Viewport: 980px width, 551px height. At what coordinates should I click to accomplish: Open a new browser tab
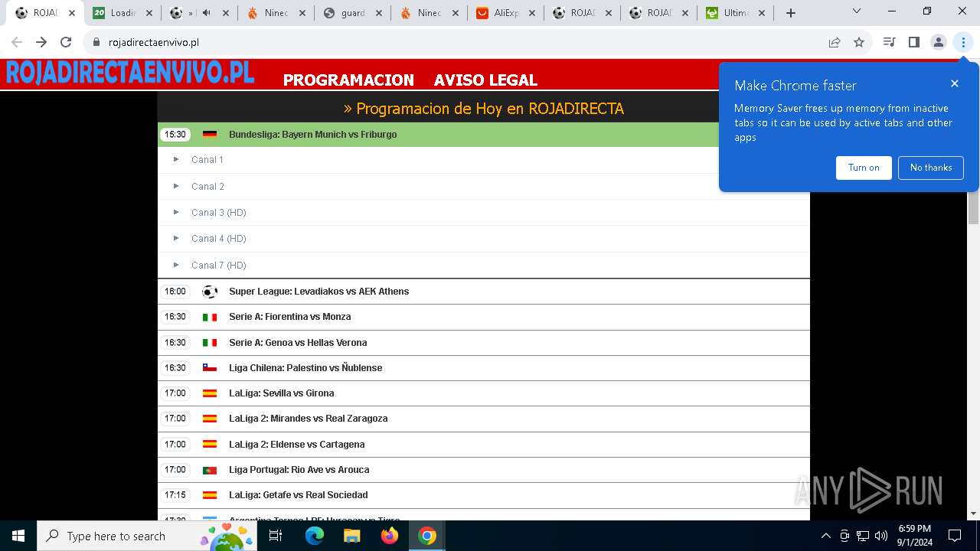click(x=791, y=13)
